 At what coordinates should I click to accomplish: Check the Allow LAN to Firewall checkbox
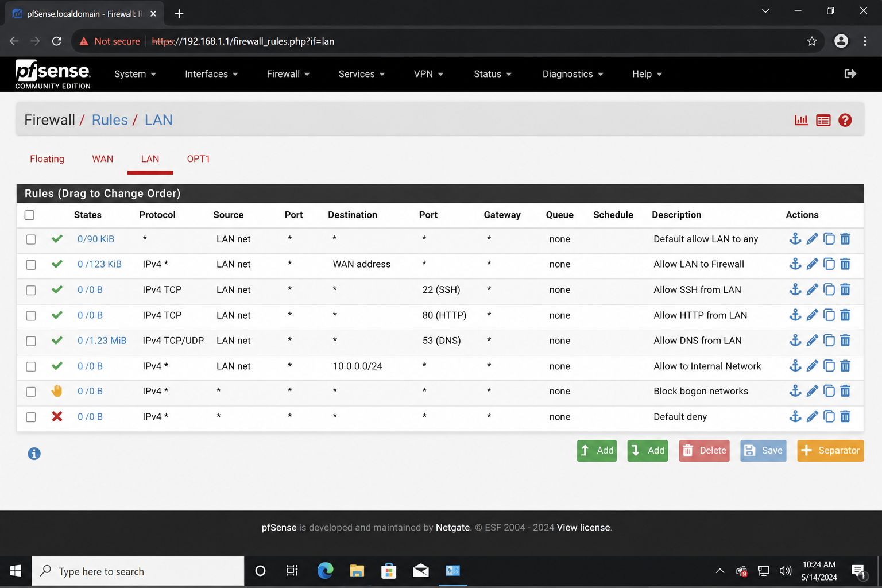(x=31, y=265)
